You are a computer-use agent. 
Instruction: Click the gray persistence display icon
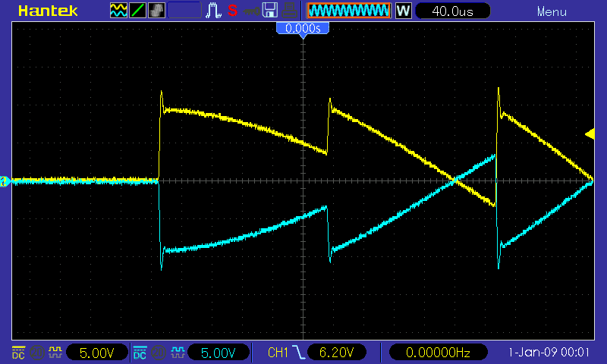(156, 11)
